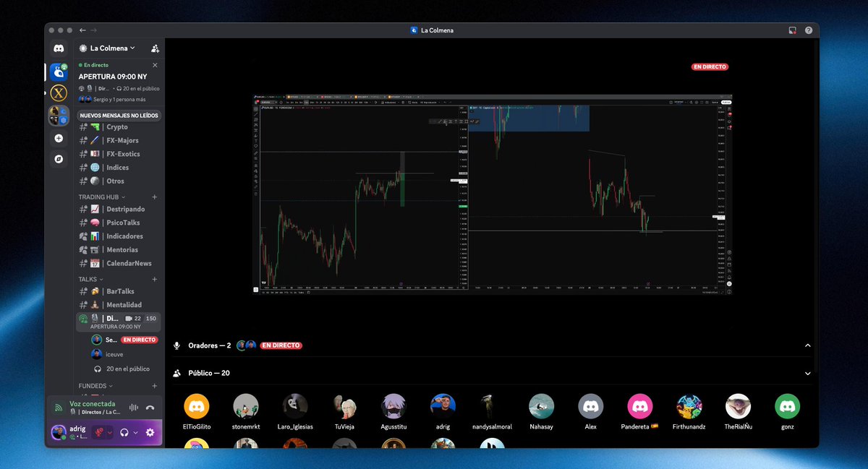868x469 pixels.
Task: Open Discover servers compass icon
Action: pyautogui.click(x=59, y=158)
